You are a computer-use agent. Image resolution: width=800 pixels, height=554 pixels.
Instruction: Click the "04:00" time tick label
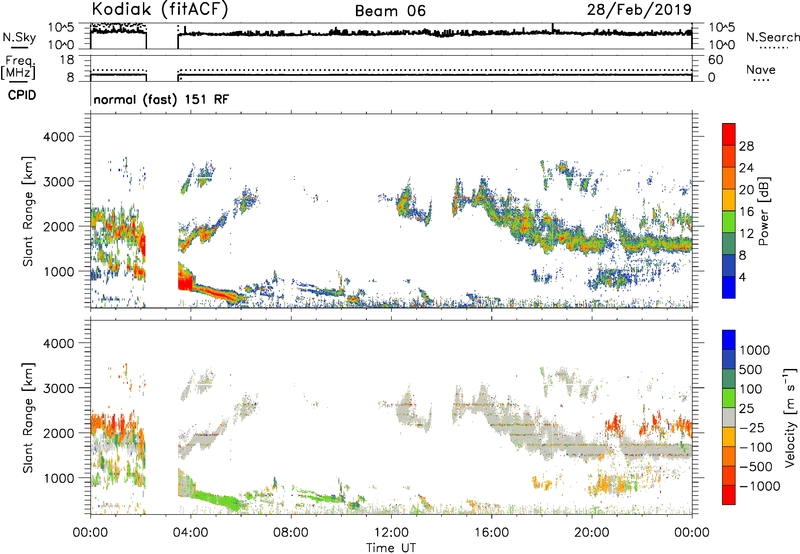[190, 533]
